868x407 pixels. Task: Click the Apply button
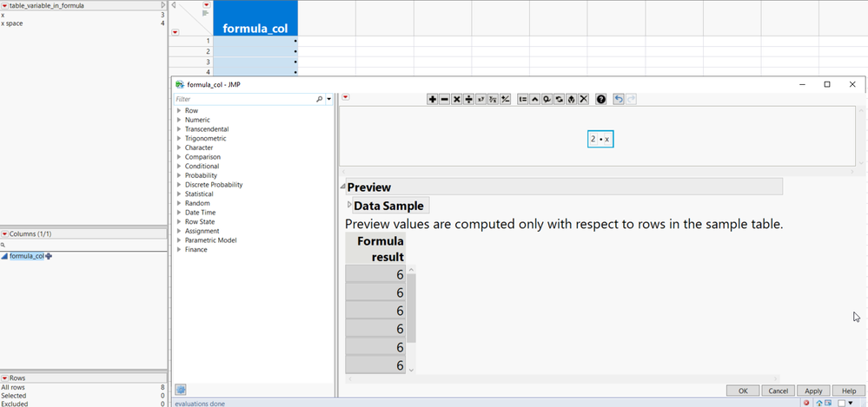[x=813, y=391]
